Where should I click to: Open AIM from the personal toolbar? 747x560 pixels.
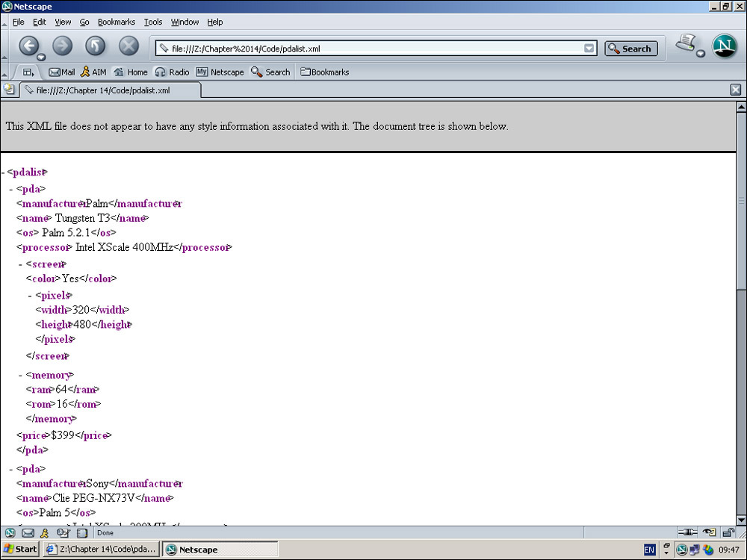pyautogui.click(x=93, y=72)
